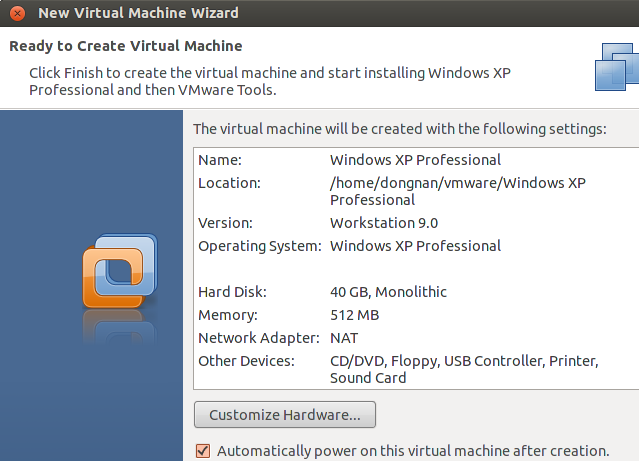Select the Location path /home/dongnan/vmware
This screenshot has width=639, height=461.
[x=458, y=191]
